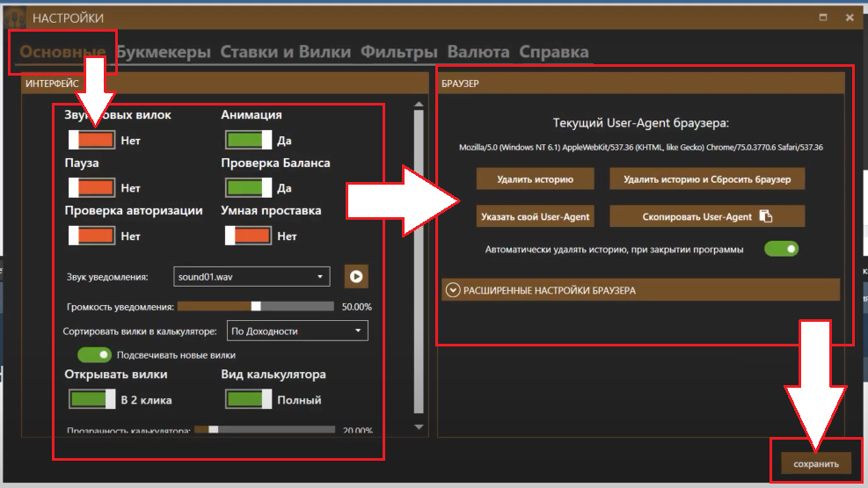Click the copy icon on Скопировать User-Agent
This screenshot has width=868, height=488.
coord(766,216)
